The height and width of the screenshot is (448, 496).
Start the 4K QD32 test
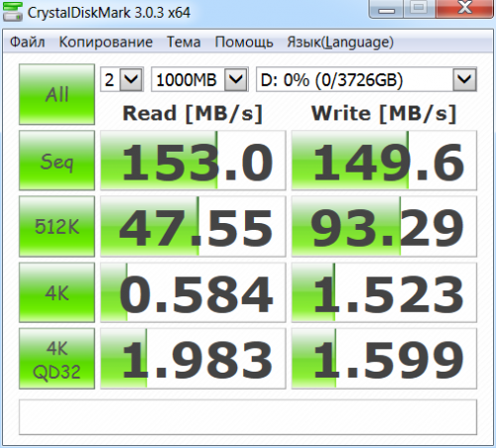57,359
